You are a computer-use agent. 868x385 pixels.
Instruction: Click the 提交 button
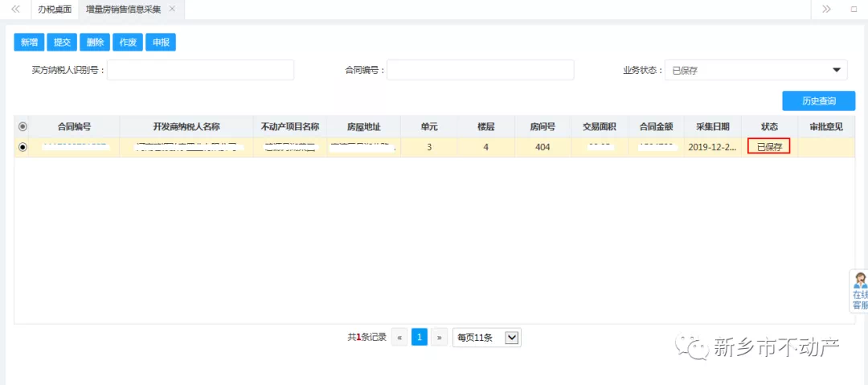[62, 43]
